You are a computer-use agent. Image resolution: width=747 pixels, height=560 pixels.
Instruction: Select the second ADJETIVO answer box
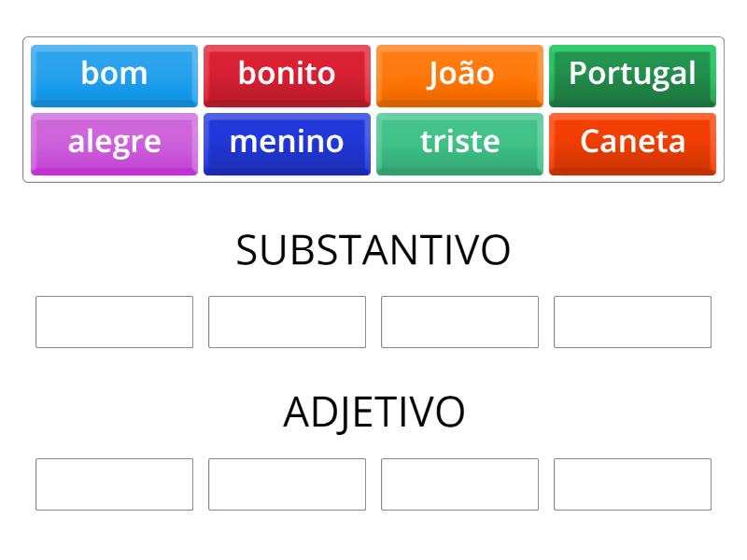287,484
